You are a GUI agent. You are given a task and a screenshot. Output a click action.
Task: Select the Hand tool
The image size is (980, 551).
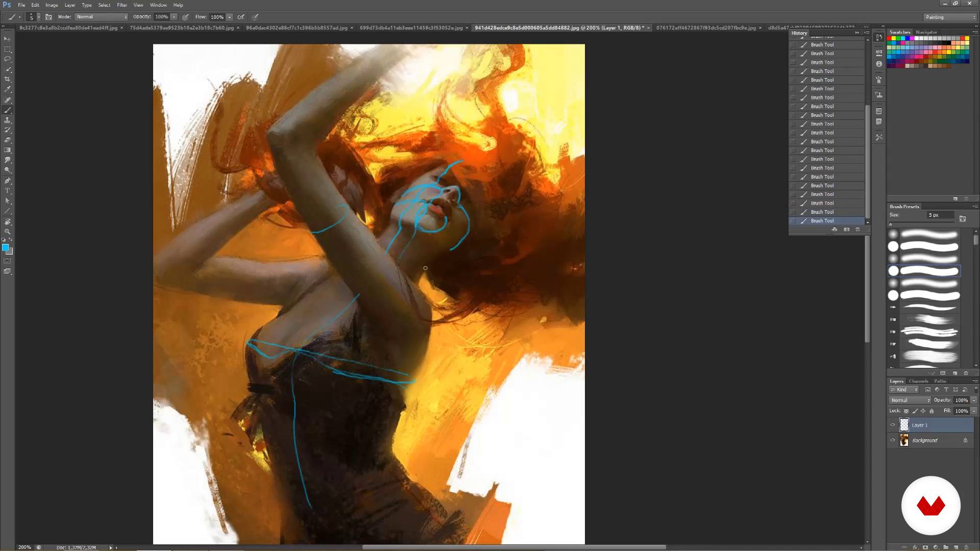[x=7, y=222]
